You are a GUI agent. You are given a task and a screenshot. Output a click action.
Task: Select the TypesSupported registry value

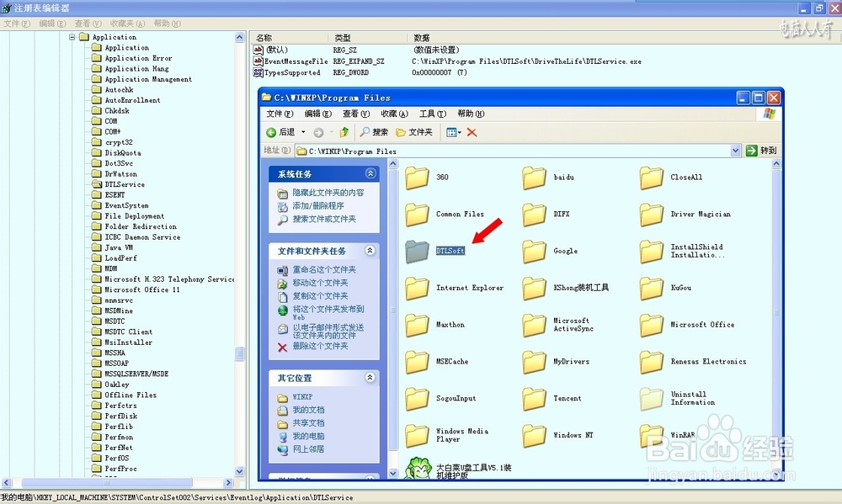coord(292,72)
